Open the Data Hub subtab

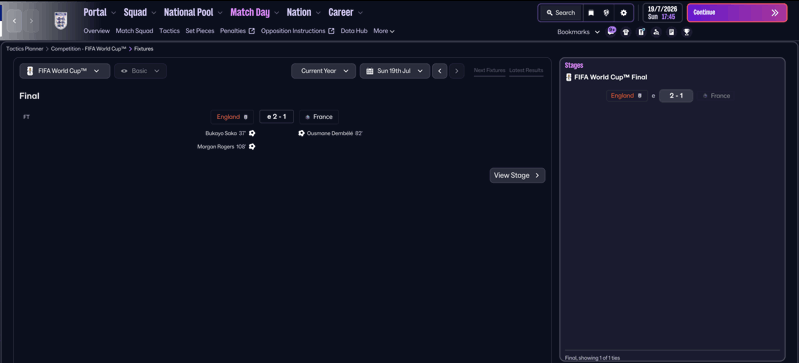(354, 31)
